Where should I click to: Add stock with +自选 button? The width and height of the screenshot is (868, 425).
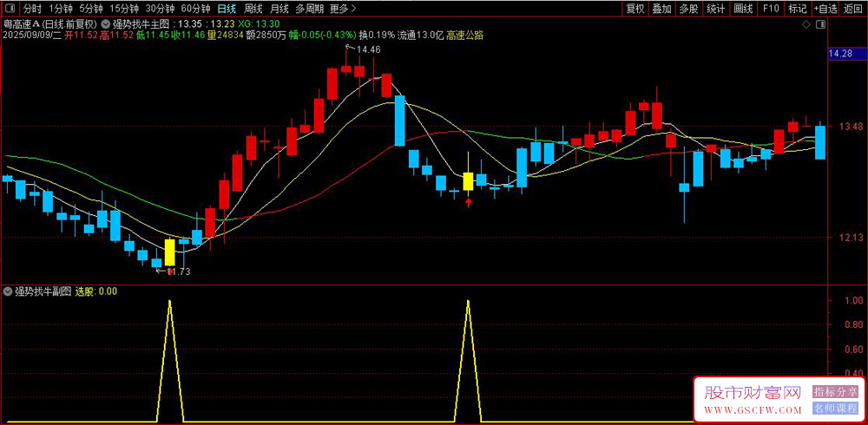(x=826, y=9)
